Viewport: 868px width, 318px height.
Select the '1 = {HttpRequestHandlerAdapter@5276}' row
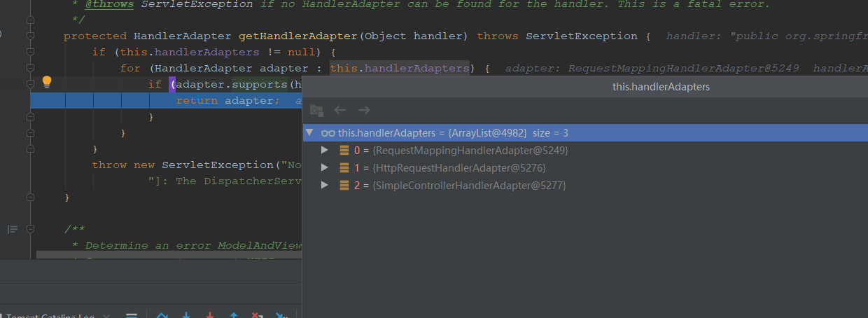[x=585, y=168]
